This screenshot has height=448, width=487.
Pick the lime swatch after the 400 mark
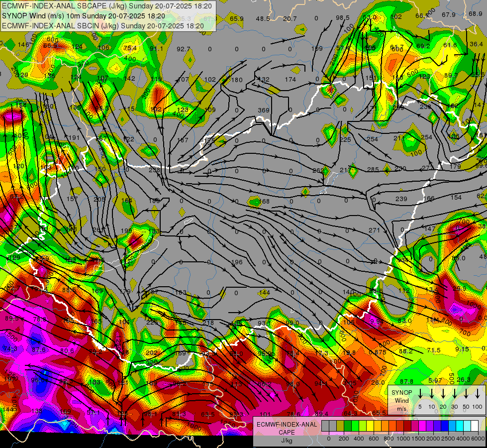coord(363,426)
